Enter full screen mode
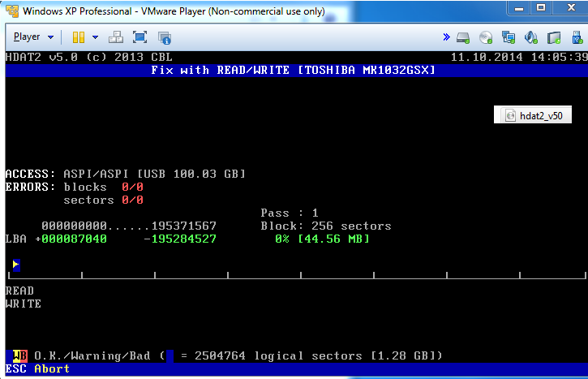The width and height of the screenshot is (588, 379). pyautogui.click(x=139, y=37)
